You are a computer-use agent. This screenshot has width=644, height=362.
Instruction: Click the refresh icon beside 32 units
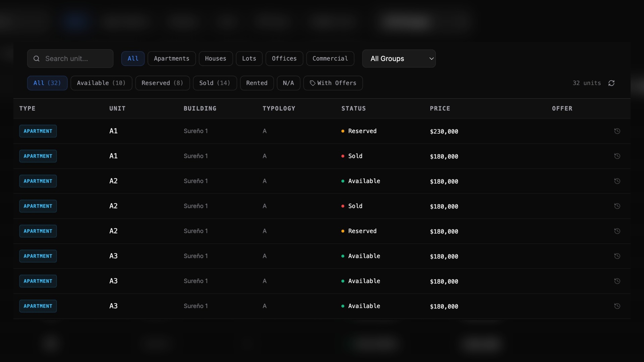(x=611, y=83)
